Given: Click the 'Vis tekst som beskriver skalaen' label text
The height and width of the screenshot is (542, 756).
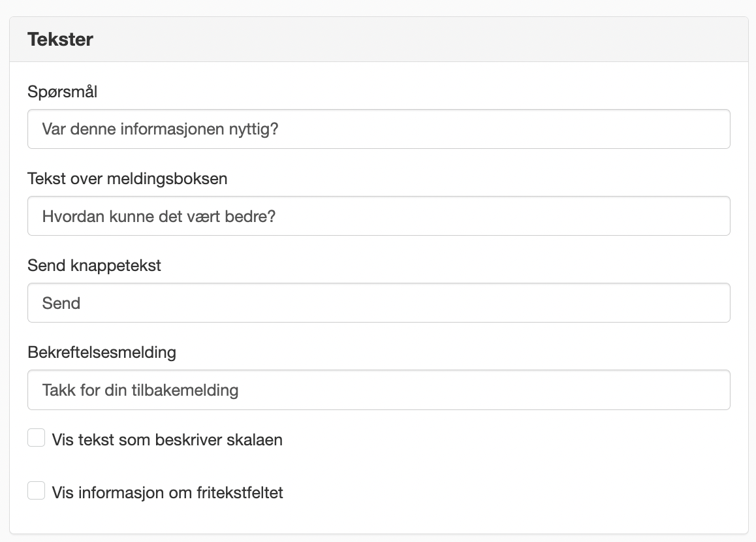Looking at the screenshot, I should click(167, 439).
